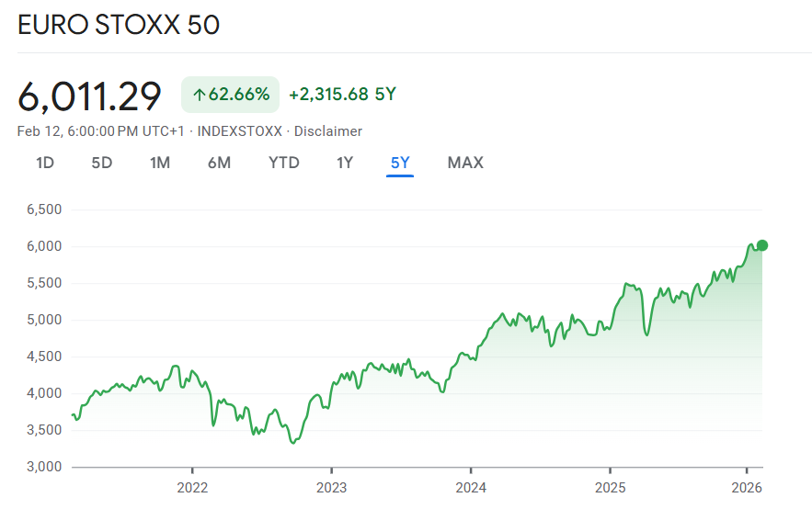The width and height of the screenshot is (812, 509).
Task: Open the Disclaimer link
Action: (x=328, y=131)
